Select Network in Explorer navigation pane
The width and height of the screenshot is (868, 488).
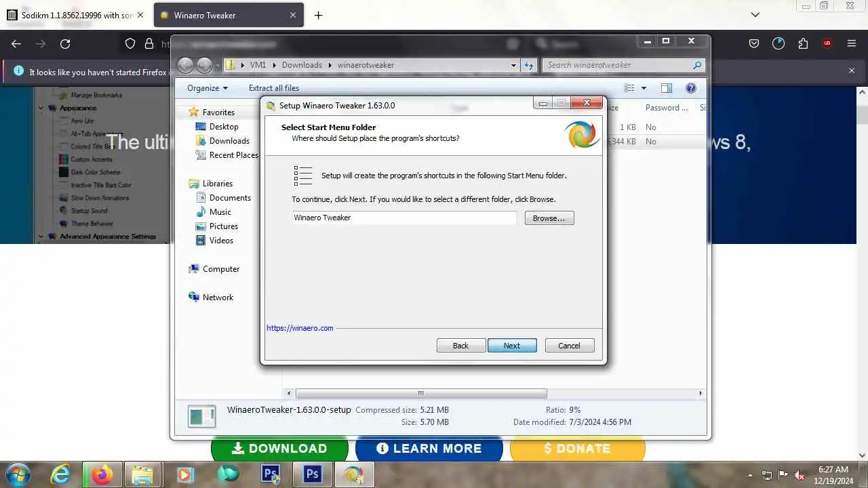pyautogui.click(x=218, y=298)
